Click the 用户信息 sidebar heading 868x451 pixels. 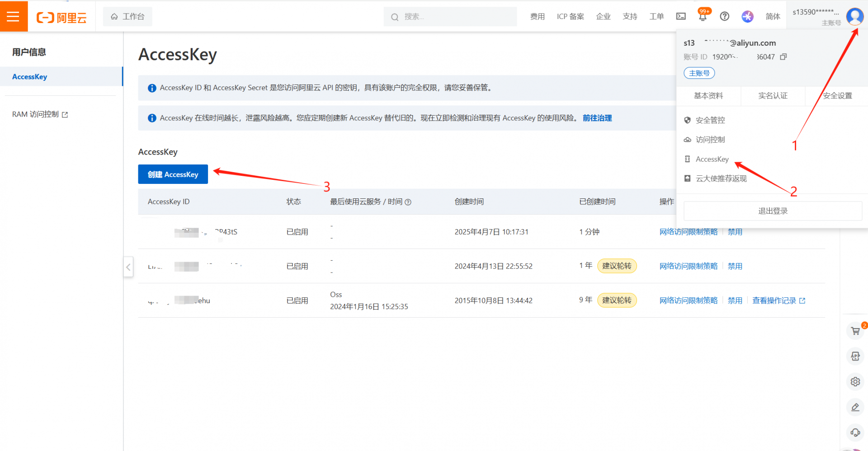click(29, 52)
